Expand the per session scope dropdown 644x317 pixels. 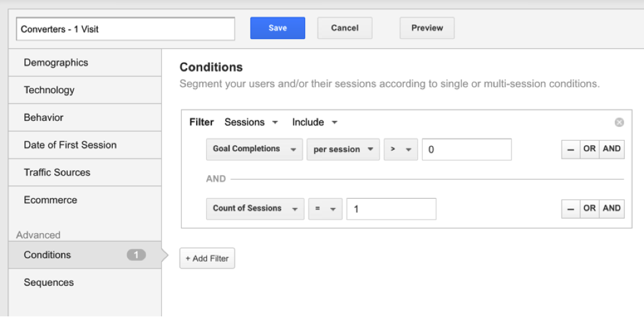click(343, 149)
